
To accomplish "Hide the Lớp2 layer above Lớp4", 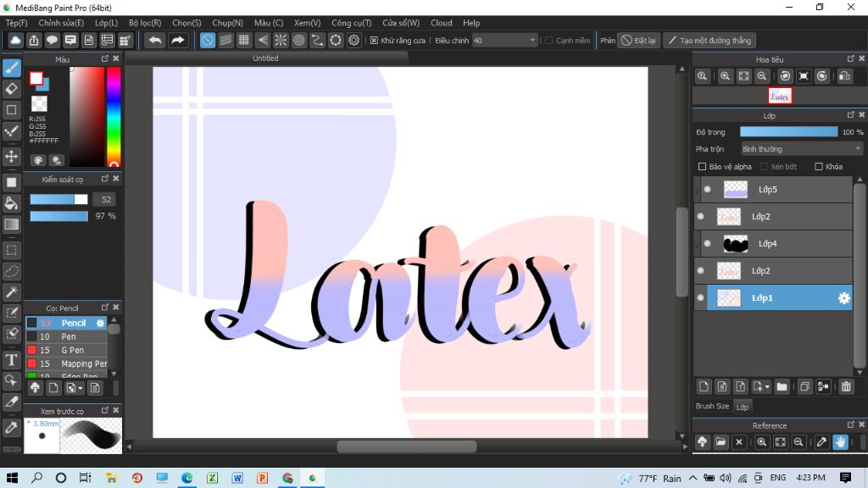I will pos(701,216).
